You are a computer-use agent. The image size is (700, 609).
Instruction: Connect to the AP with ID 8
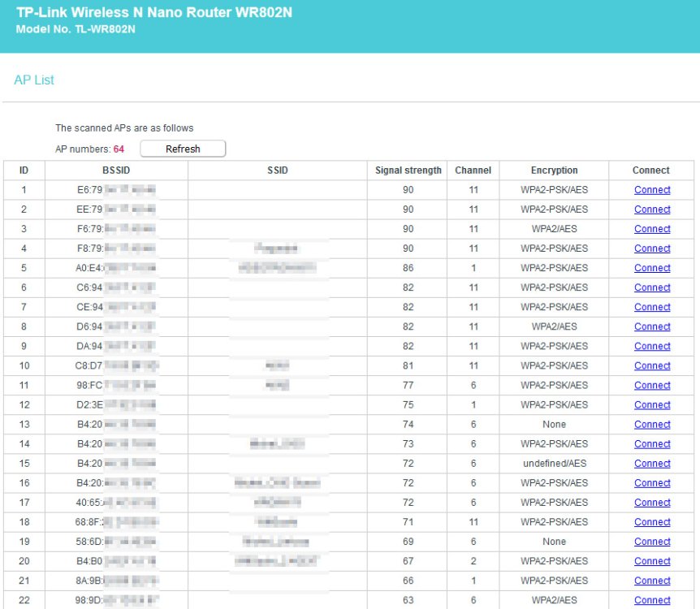point(652,326)
